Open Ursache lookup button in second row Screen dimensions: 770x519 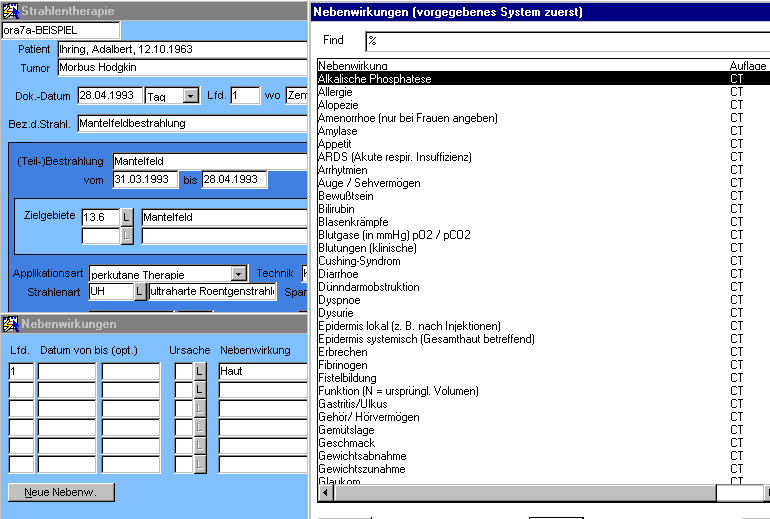coord(200,390)
